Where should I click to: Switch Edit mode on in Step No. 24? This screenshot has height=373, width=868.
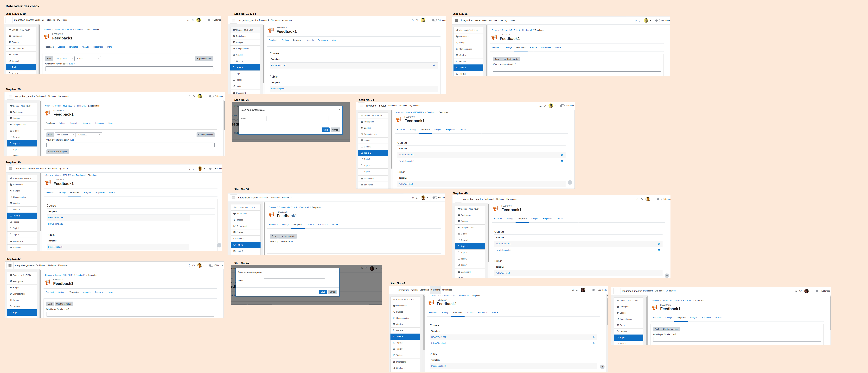tap(562, 106)
